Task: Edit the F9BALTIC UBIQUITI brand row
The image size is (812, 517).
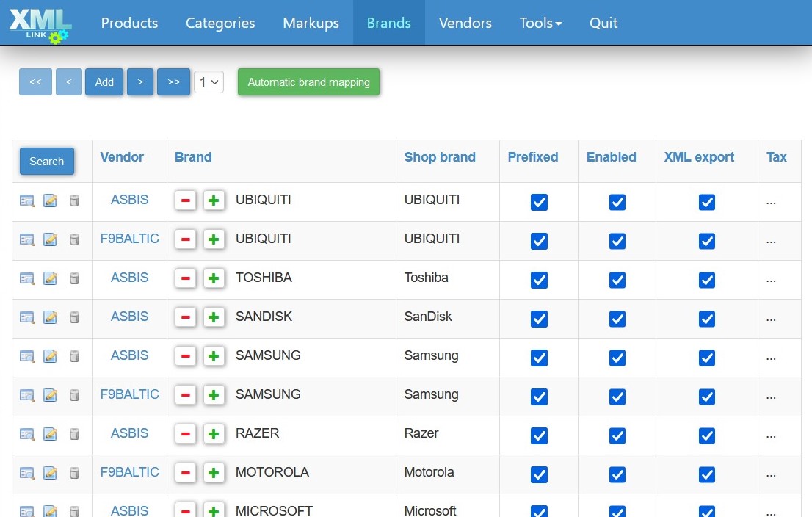Action: coord(50,239)
